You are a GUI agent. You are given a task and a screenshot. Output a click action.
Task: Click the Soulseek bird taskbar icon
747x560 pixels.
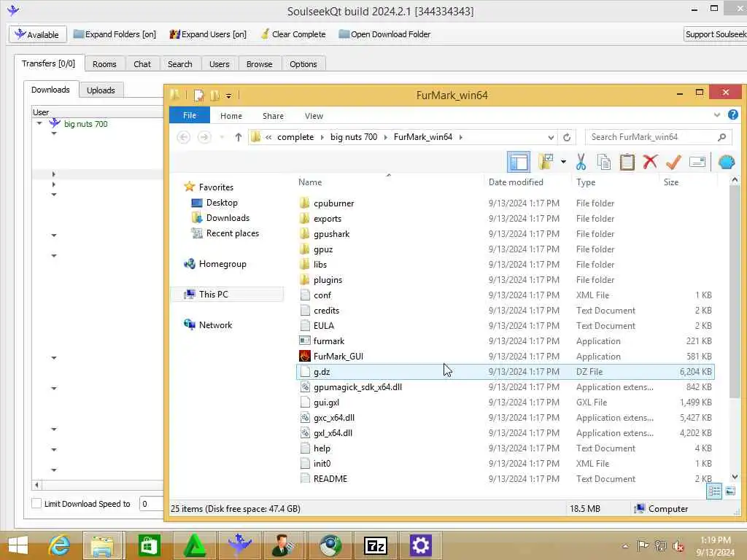[x=239, y=545]
